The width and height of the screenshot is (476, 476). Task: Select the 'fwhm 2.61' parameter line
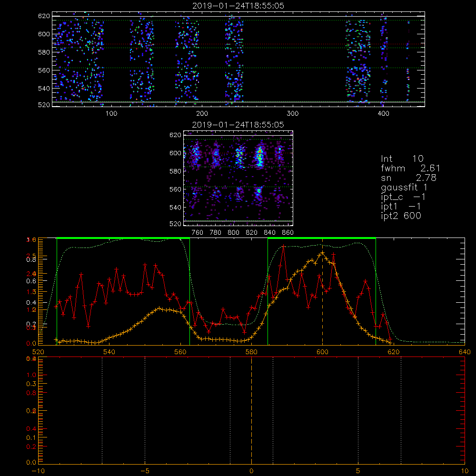(410, 168)
